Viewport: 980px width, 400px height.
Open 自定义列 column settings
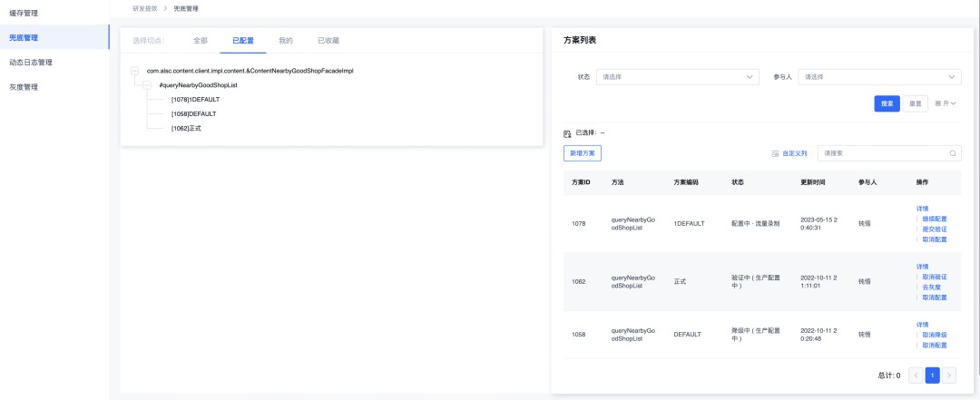[x=789, y=153]
